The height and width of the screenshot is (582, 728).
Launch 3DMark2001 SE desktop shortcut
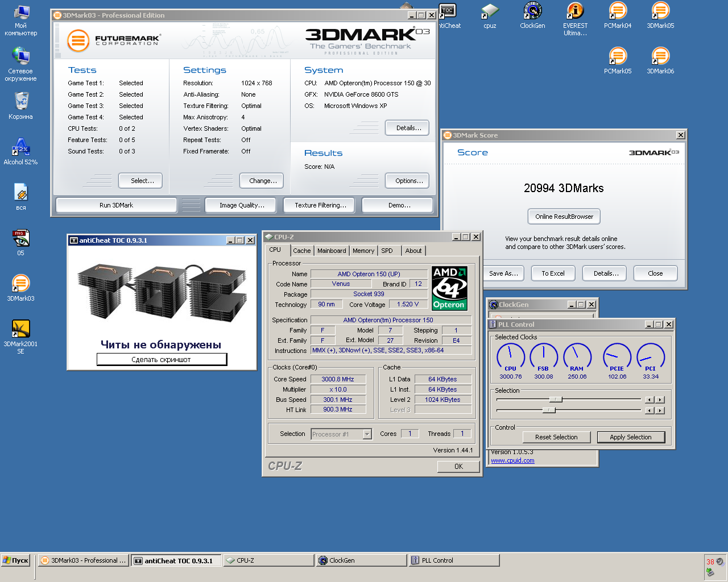click(x=21, y=336)
